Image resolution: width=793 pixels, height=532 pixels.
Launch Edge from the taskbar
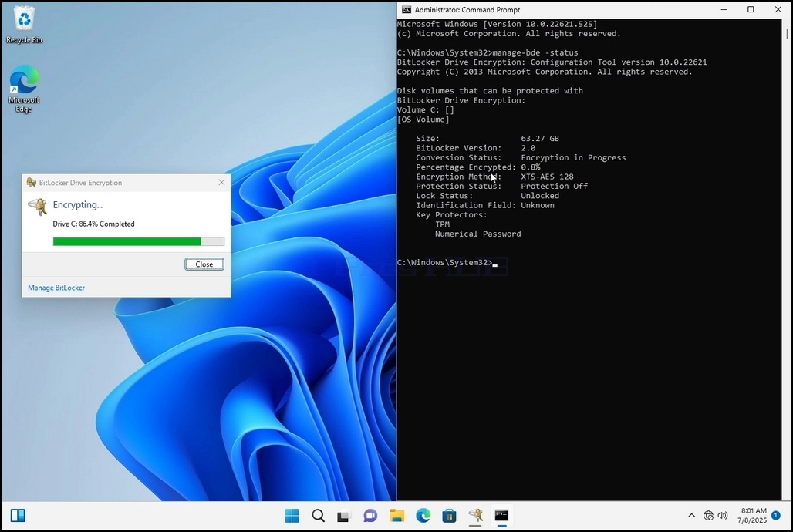(423, 515)
